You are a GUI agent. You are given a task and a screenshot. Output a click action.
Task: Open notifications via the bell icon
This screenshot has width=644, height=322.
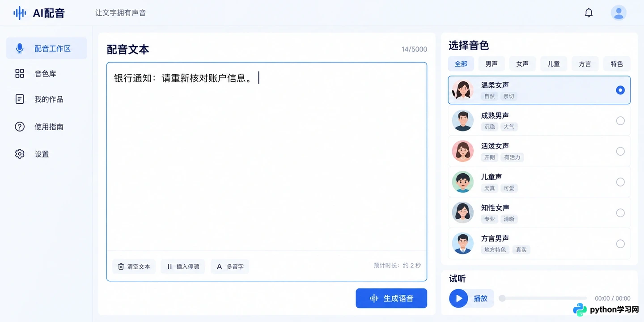589,13
